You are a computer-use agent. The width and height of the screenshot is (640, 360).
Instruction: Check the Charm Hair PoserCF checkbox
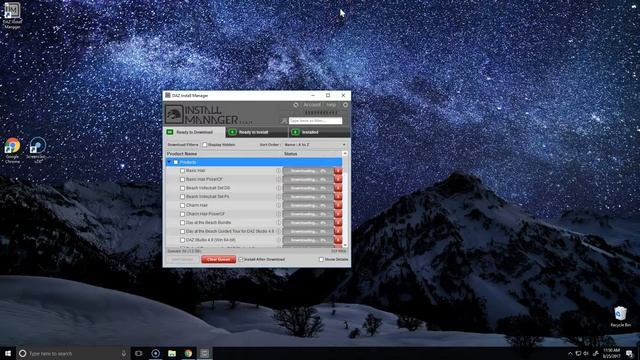[182, 214]
